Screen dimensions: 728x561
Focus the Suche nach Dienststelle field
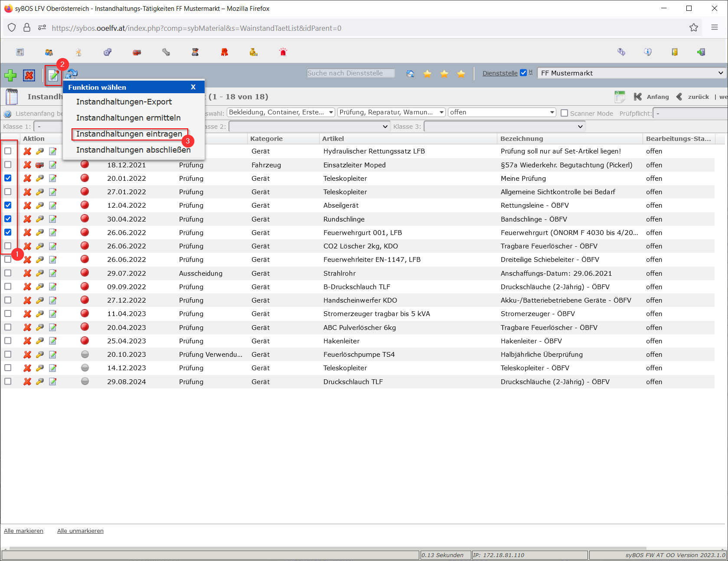point(351,73)
